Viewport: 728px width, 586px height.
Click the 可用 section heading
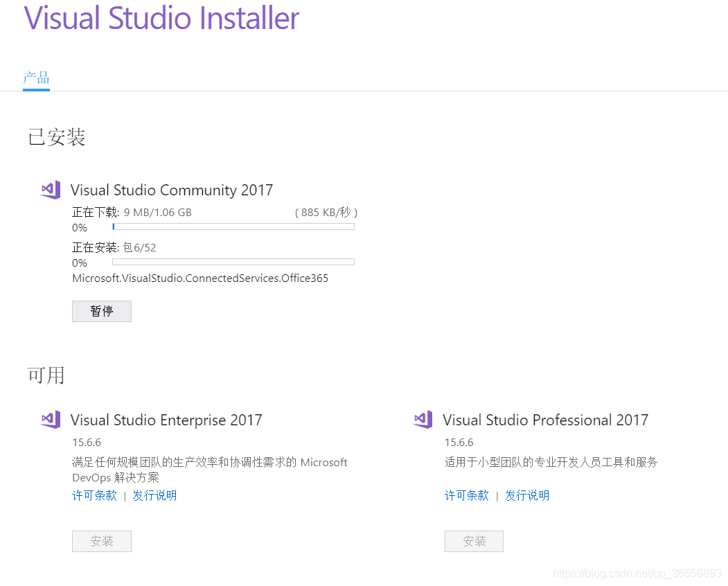coord(46,375)
